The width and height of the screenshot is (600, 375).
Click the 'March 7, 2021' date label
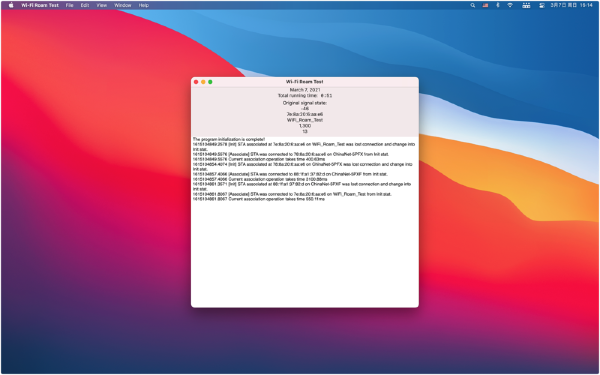click(305, 90)
